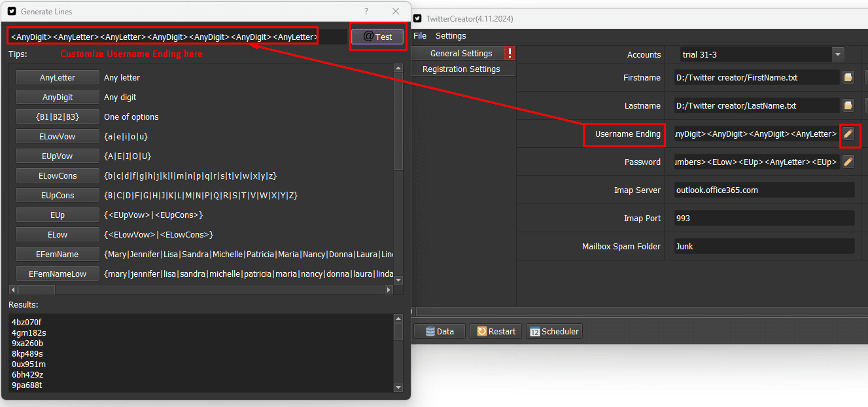This screenshot has width=868, height=407.
Task: Click the Firstname file path field
Action: (757, 77)
